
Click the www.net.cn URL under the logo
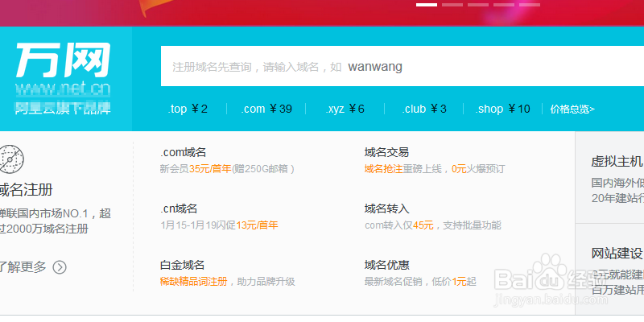[x=63, y=89]
